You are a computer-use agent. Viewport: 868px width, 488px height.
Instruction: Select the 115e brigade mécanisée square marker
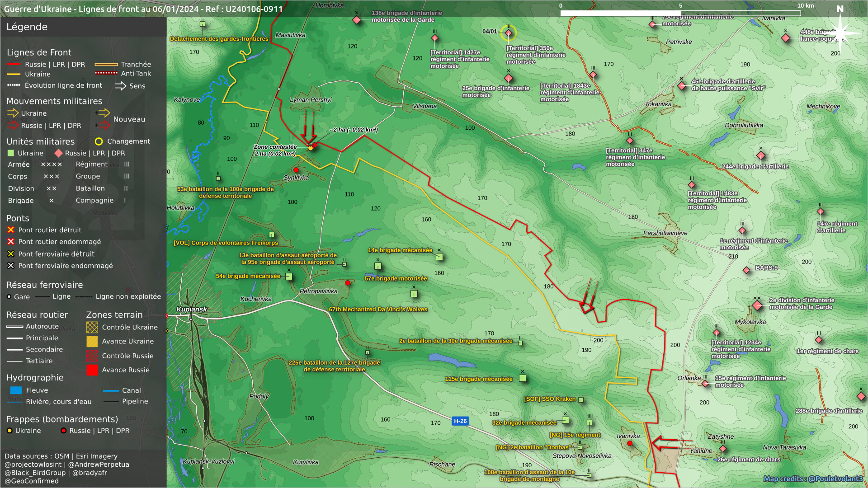[523, 378]
